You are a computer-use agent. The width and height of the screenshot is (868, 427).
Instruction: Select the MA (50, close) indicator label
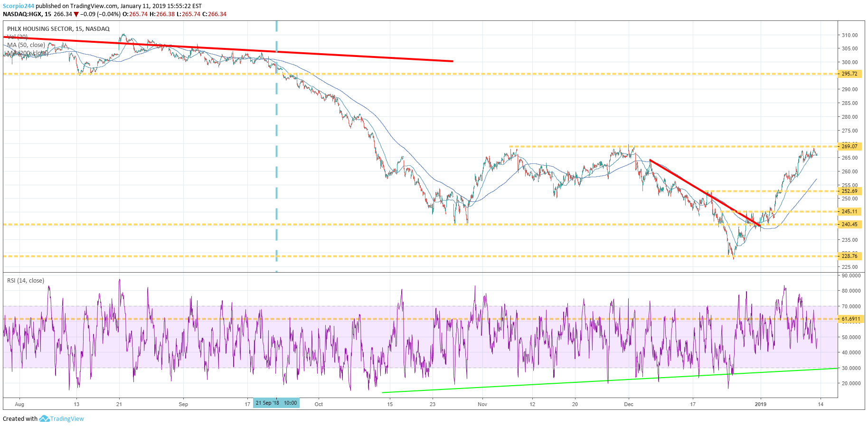click(x=26, y=45)
